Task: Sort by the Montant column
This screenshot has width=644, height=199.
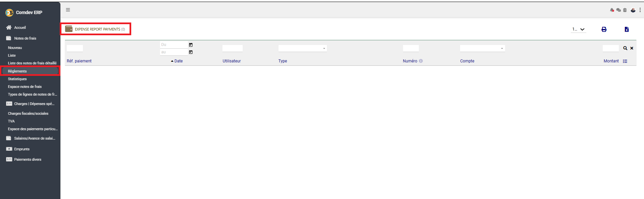Action: coord(611,61)
